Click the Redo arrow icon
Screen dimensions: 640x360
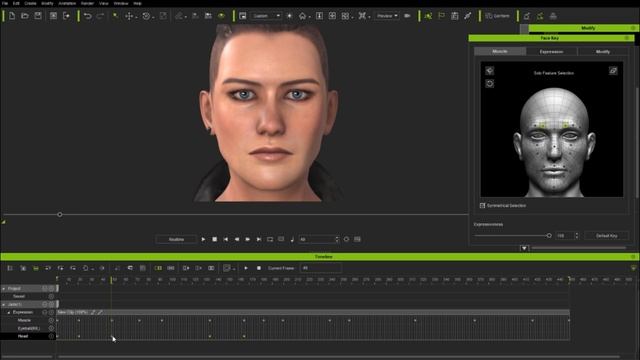(100, 16)
